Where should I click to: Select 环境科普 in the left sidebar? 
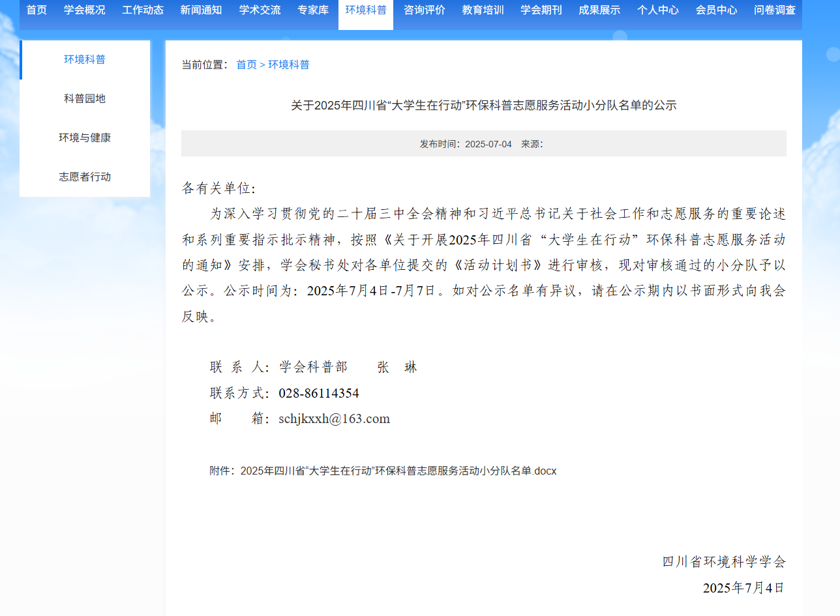[x=85, y=60]
